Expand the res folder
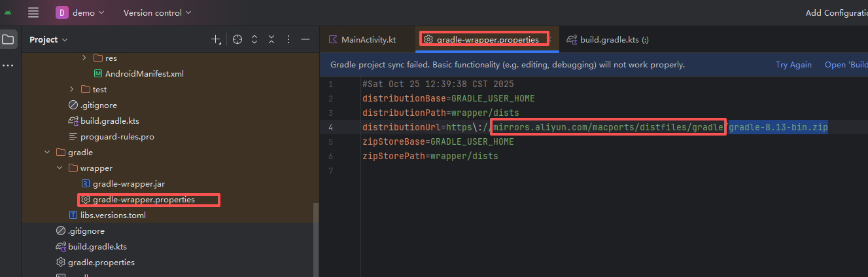This screenshot has width=868, height=277. 84,58
